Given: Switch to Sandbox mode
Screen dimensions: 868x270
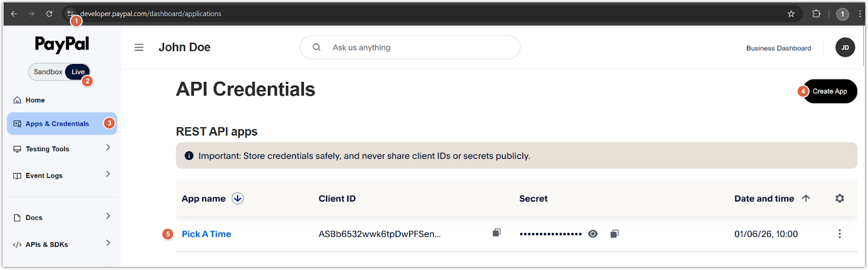Looking at the screenshot, I should point(48,72).
